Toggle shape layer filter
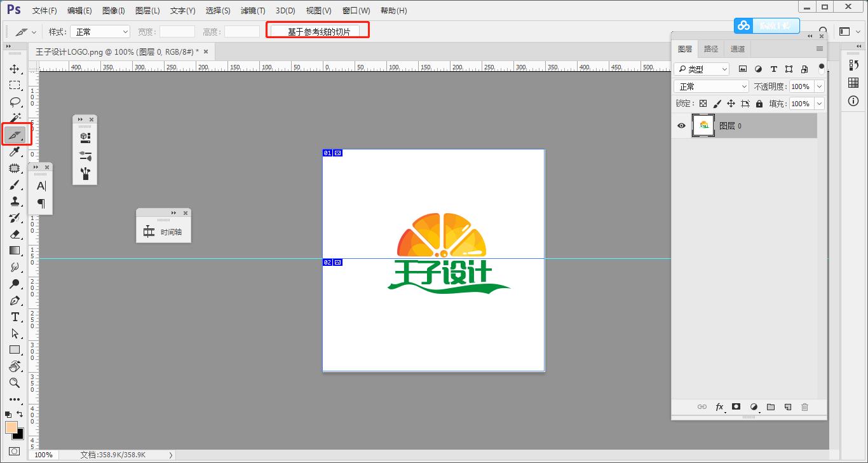 tap(789, 69)
